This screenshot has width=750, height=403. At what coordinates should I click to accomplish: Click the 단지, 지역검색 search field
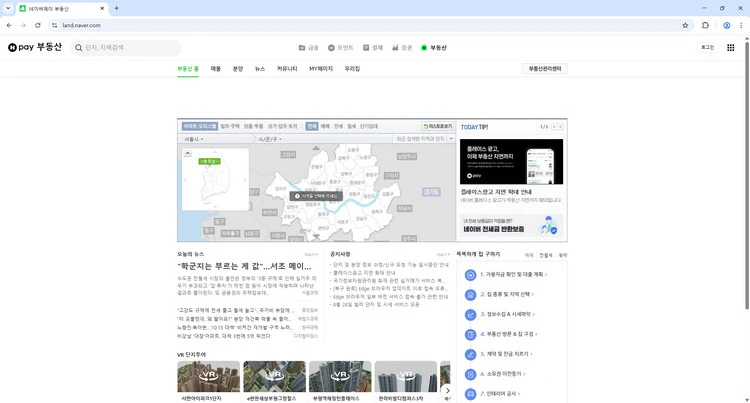click(x=128, y=47)
